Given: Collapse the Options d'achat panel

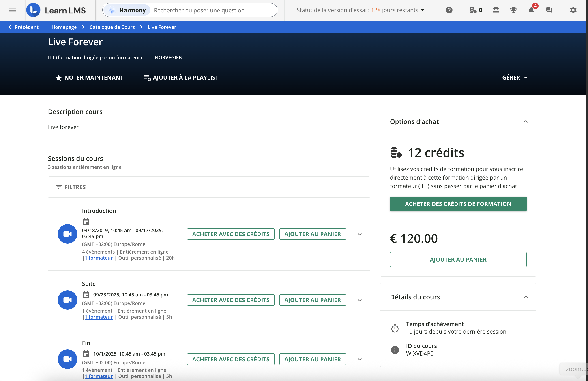Looking at the screenshot, I should click(526, 121).
